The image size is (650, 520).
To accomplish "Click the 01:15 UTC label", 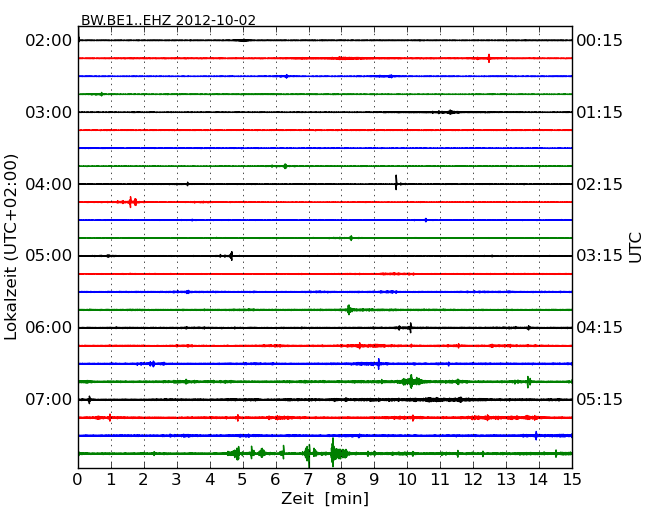I will coord(599,112).
